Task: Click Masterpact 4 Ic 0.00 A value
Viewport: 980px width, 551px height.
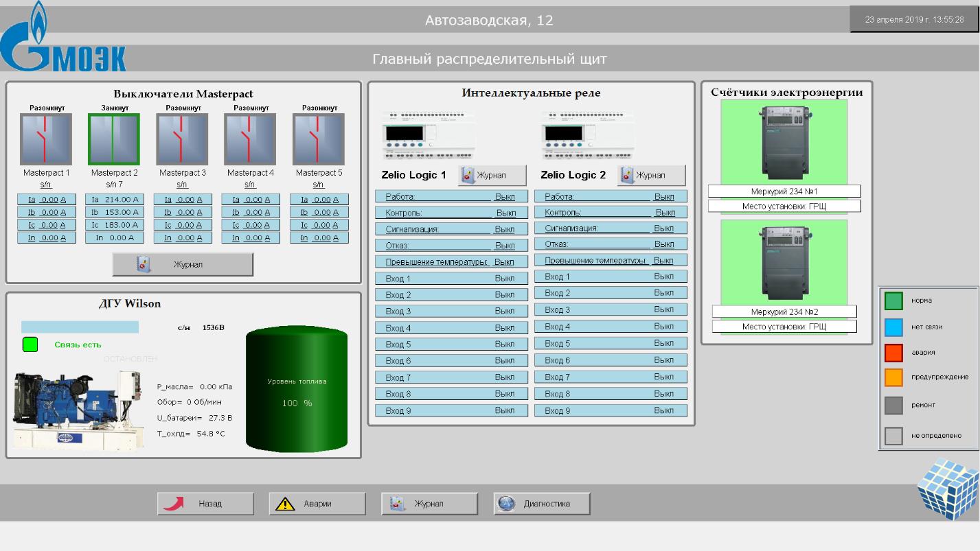Action: pyautogui.click(x=251, y=225)
